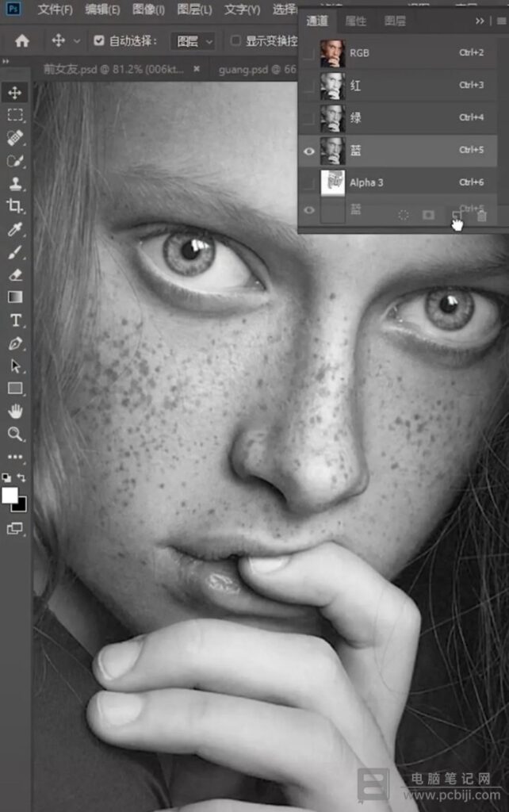
Task: Click the black background color swatch
Action: pyautogui.click(x=20, y=505)
